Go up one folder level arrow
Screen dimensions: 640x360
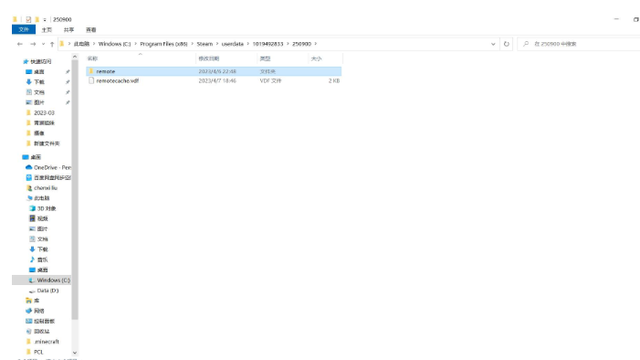(x=52, y=44)
